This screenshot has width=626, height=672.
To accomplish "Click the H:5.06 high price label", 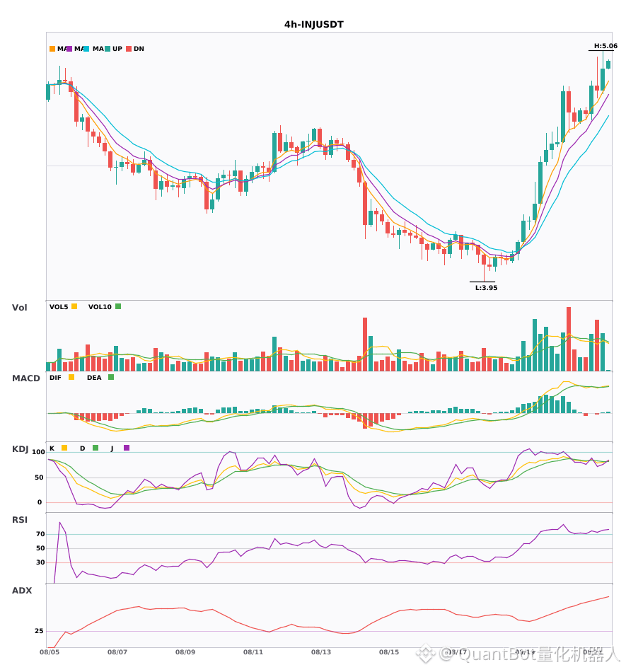I will [x=605, y=46].
